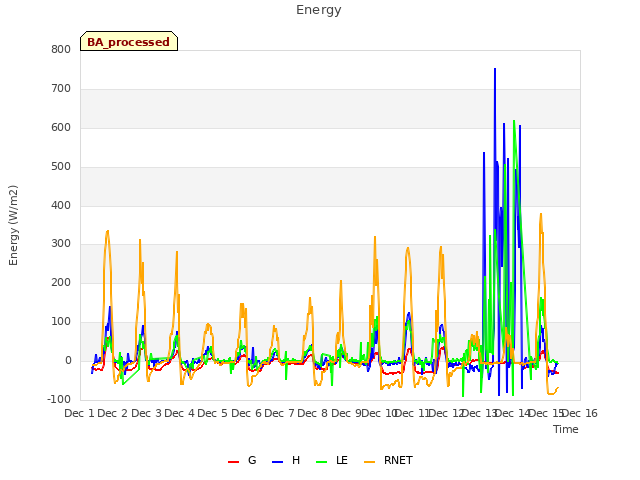Click the 400 y-axis tick label
Screen dimensions: 640x480
[x=61, y=206]
